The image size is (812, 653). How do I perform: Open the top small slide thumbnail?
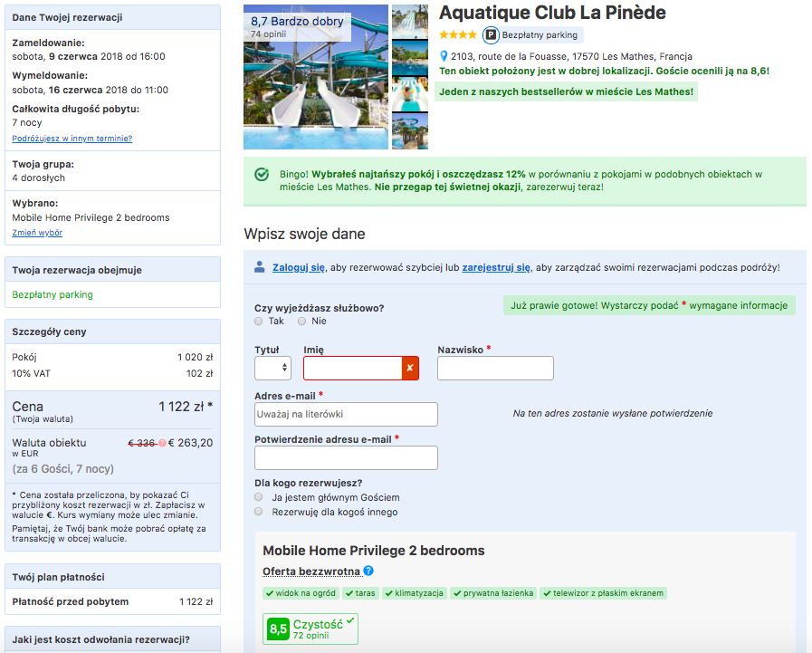tap(410, 21)
